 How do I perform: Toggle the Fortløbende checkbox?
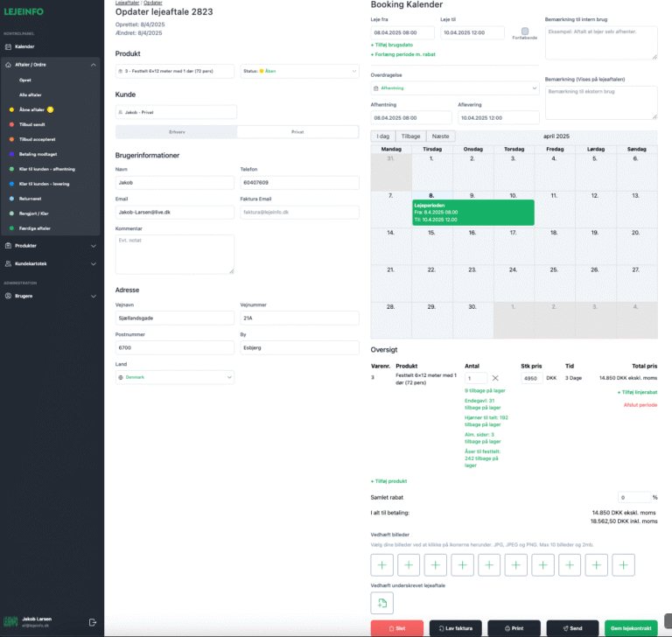coord(525,31)
